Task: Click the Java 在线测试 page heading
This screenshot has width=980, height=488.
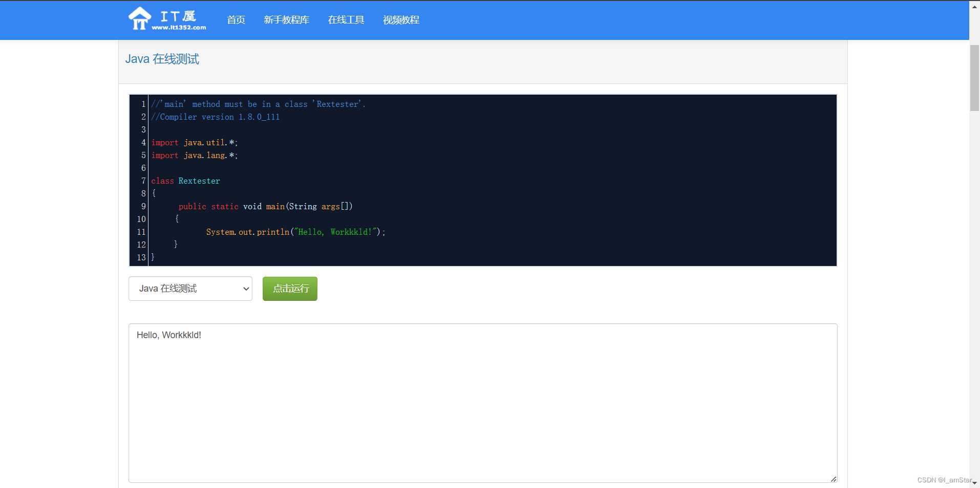Action: click(162, 59)
